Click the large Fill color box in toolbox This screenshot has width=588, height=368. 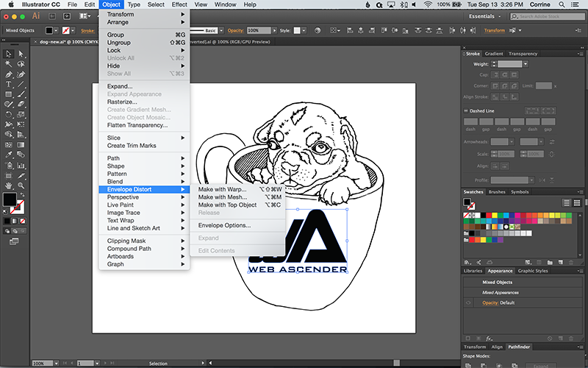coord(10,199)
